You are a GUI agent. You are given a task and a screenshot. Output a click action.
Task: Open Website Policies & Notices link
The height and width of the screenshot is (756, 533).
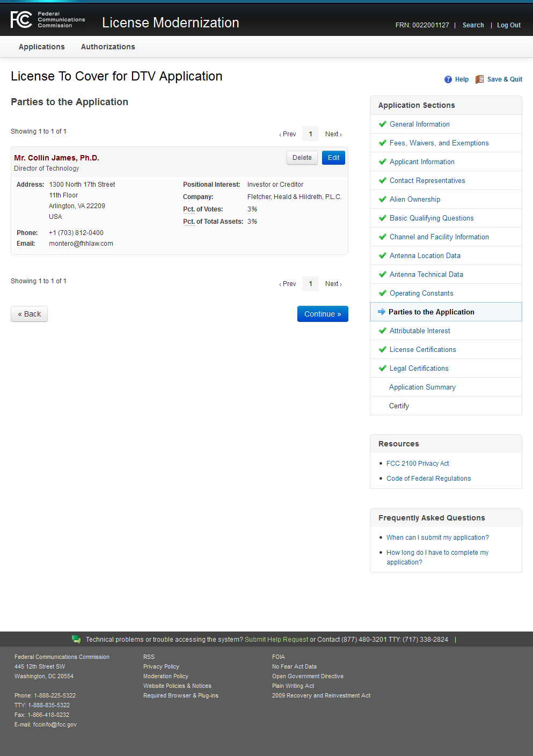coord(177,686)
